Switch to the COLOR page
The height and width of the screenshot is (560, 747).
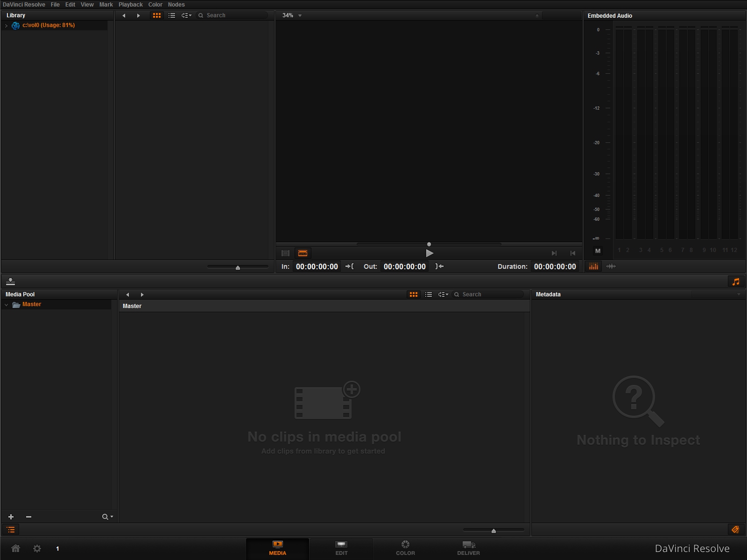point(405,548)
